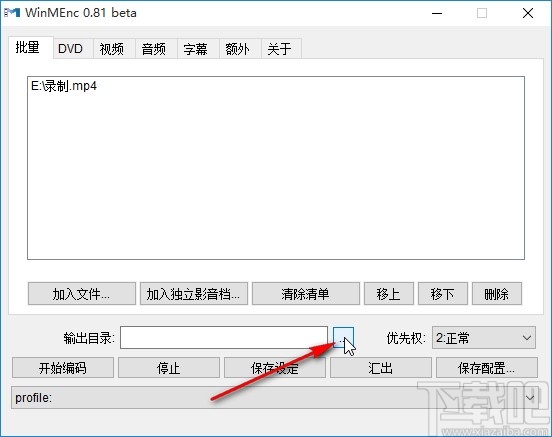Clear the list with 清除清单

click(x=306, y=293)
